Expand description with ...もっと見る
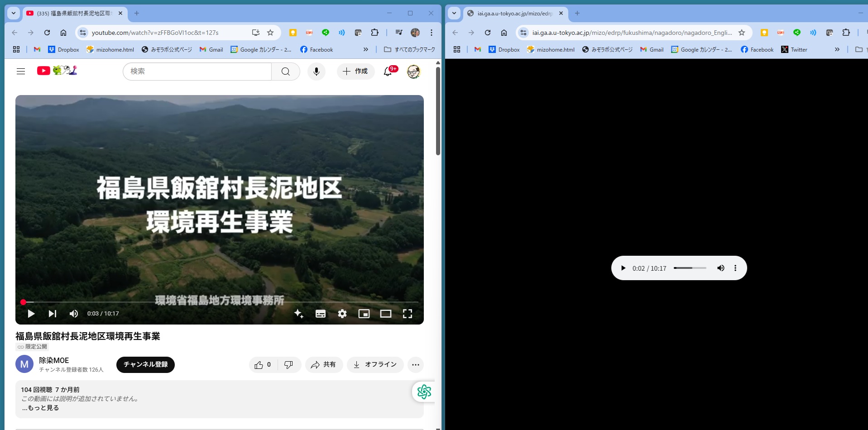Viewport: 868px width, 430px height. point(40,408)
